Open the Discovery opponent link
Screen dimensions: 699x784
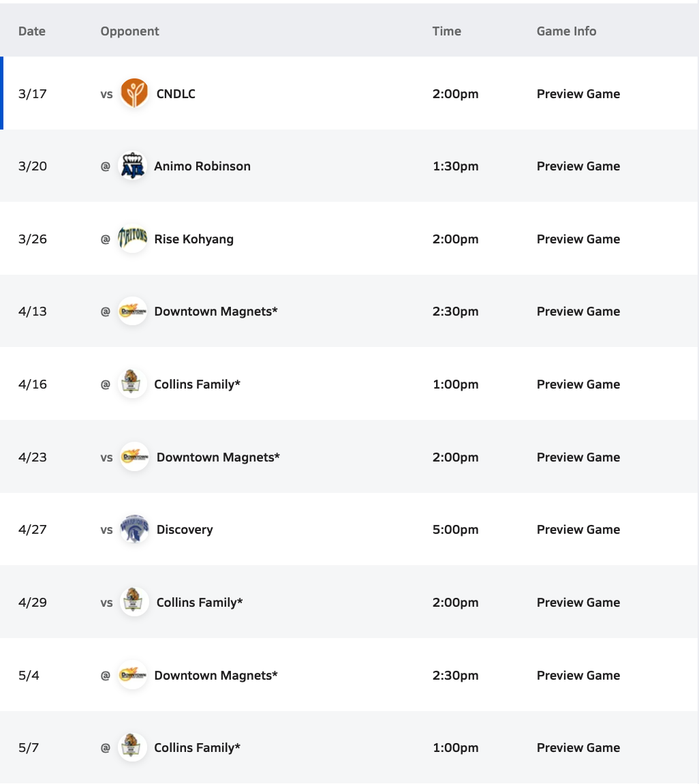click(185, 530)
